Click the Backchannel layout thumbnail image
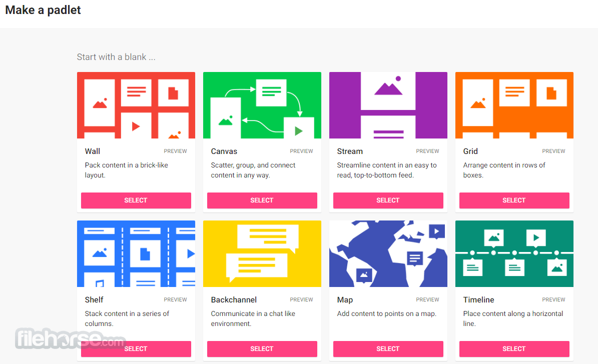 (x=262, y=253)
